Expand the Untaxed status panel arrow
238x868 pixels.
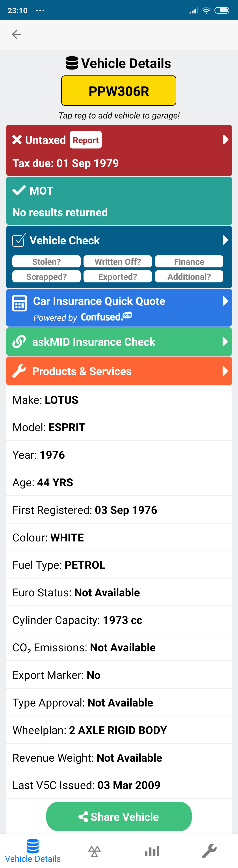pos(225,139)
